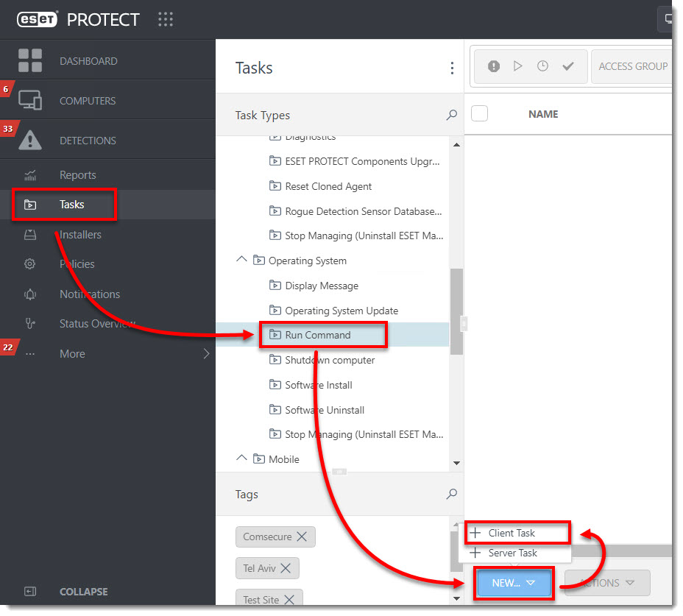Search Tags with magnifier icon
683x616 pixels.
(452, 494)
